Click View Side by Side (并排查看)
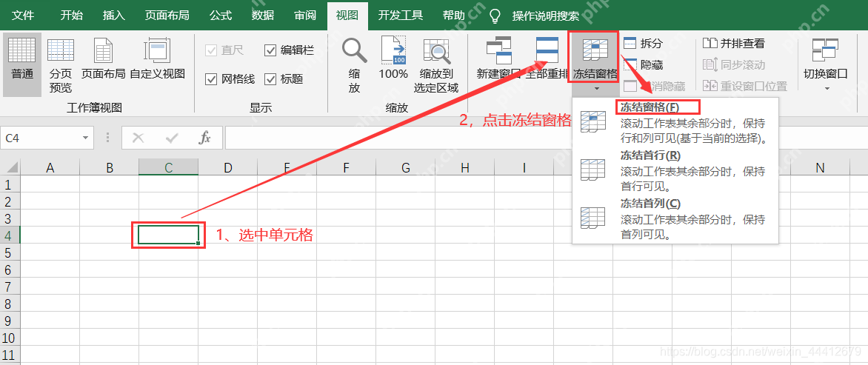Image resolution: width=868 pixels, height=365 pixels. click(x=734, y=43)
